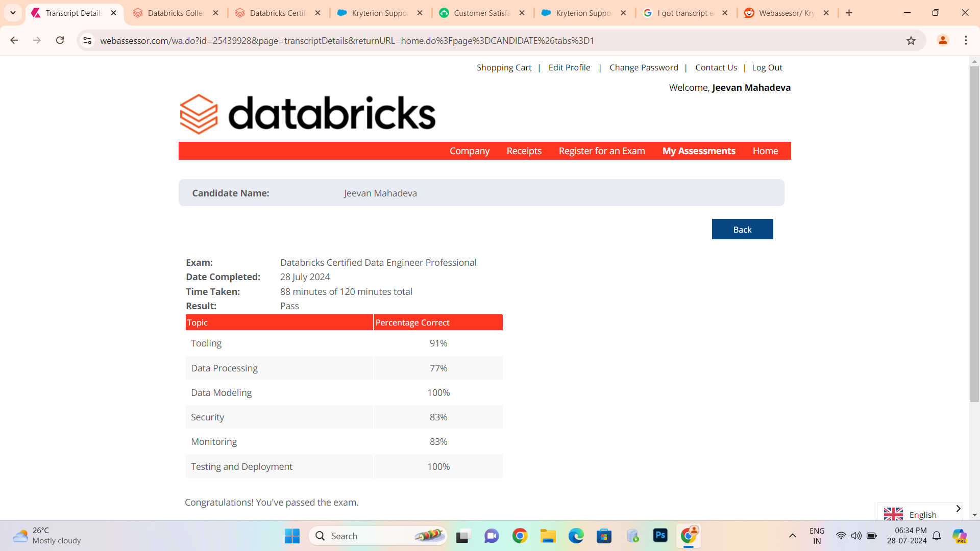Screen dimensions: 980x551
Task: Switch to Databricks Collection tab
Action: 176,13
